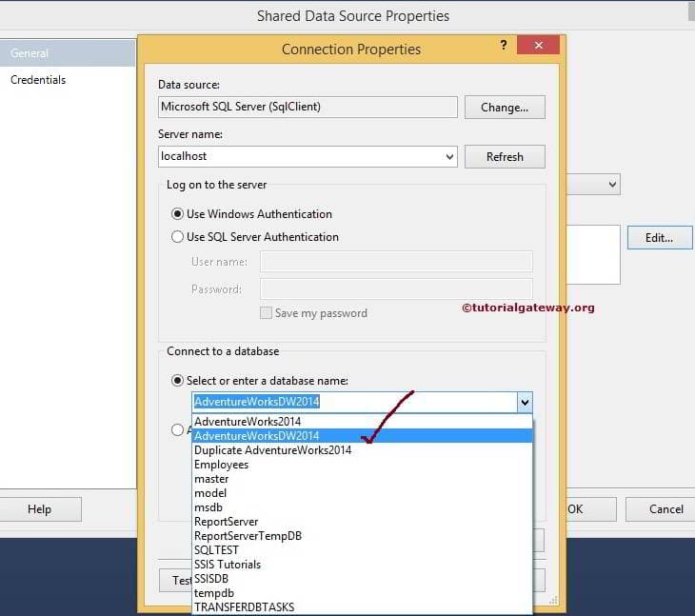Choose SSISDB database from list
Screen dimensions: 695x616
[x=362, y=579]
